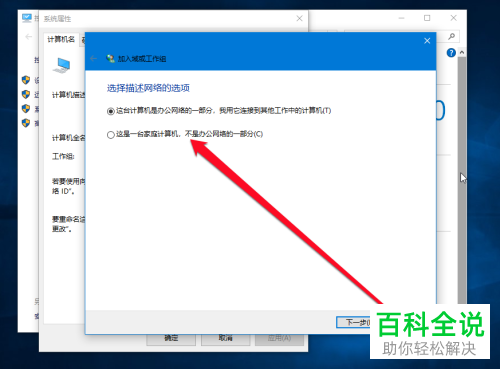Go back with the wizard's back arrow
This screenshot has width=500, height=369.
[93, 59]
